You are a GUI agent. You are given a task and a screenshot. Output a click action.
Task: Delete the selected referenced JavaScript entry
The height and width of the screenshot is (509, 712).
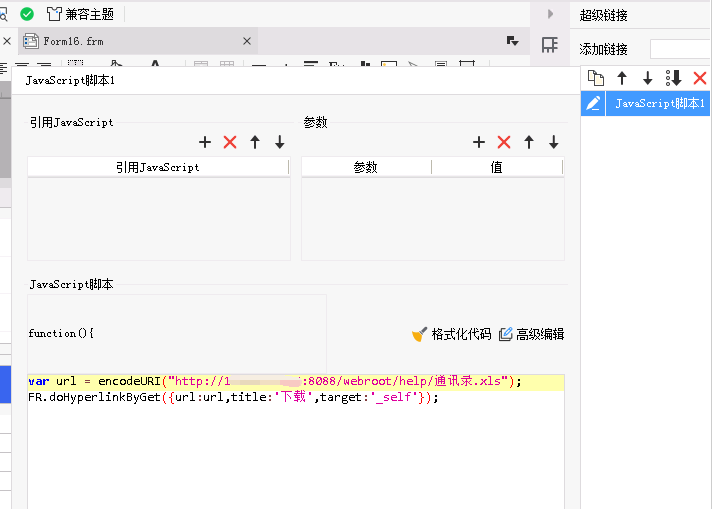(x=230, y=143)
